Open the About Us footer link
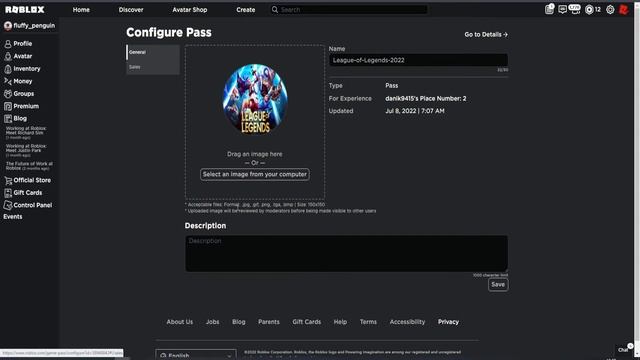This screenshot has height=360, width=640. click(180, 322)
